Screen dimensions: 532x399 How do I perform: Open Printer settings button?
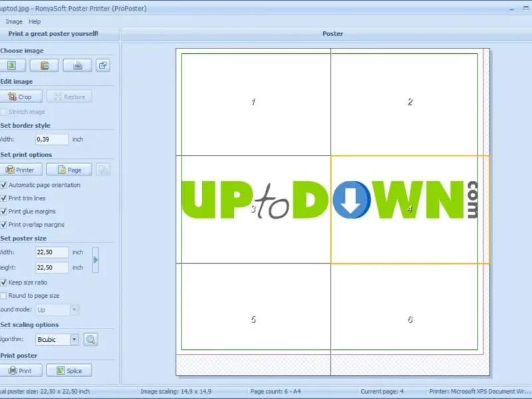pos(21,170)
